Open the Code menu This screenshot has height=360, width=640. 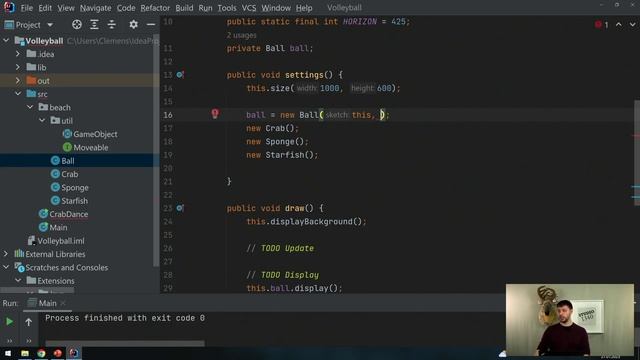coord(126,8)
